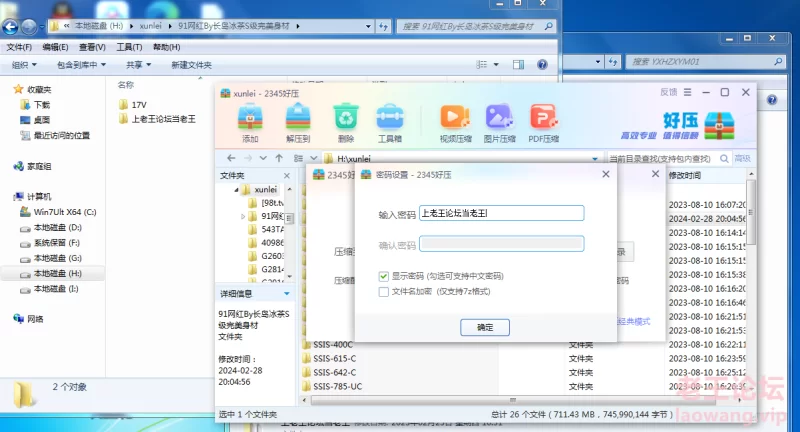Close the 密码设置 dialog
This screenshot has height=432, width=800.
pos(606,174)
